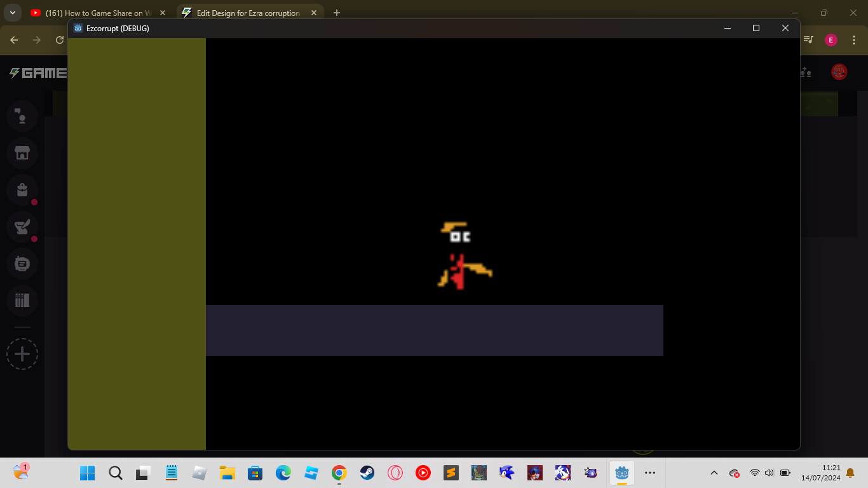
Task: Select the marketplace flask icon with red notification dot
Action: click(22, 227)
